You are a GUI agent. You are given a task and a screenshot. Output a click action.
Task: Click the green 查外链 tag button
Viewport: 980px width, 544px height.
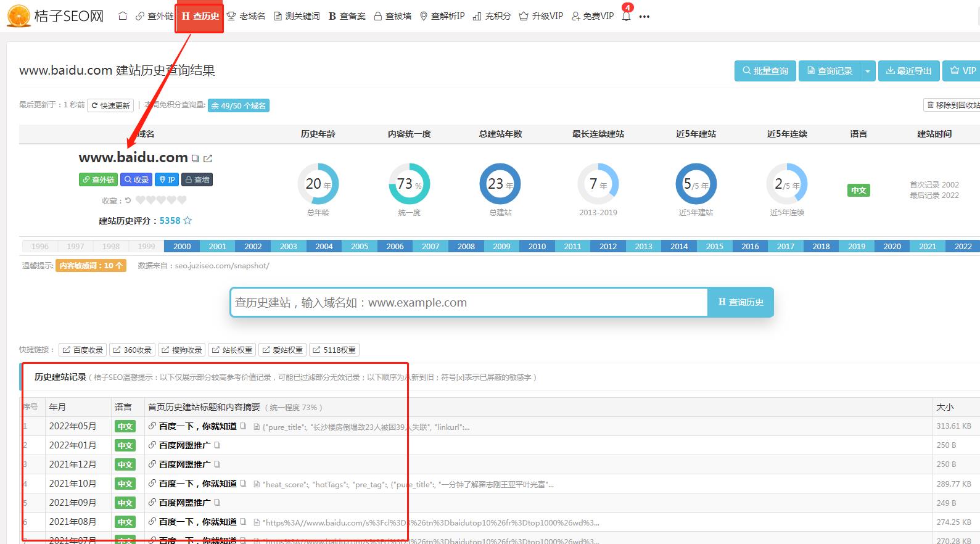click(98, 179)
